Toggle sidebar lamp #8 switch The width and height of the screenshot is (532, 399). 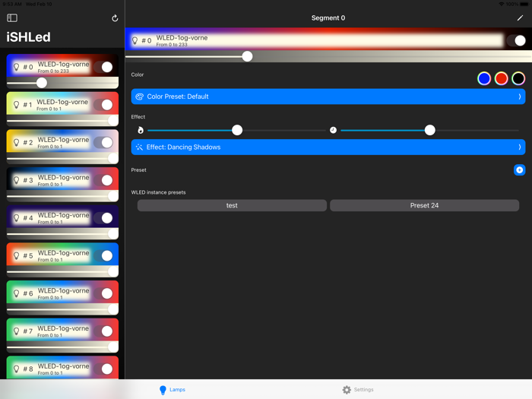coord(103,369)
